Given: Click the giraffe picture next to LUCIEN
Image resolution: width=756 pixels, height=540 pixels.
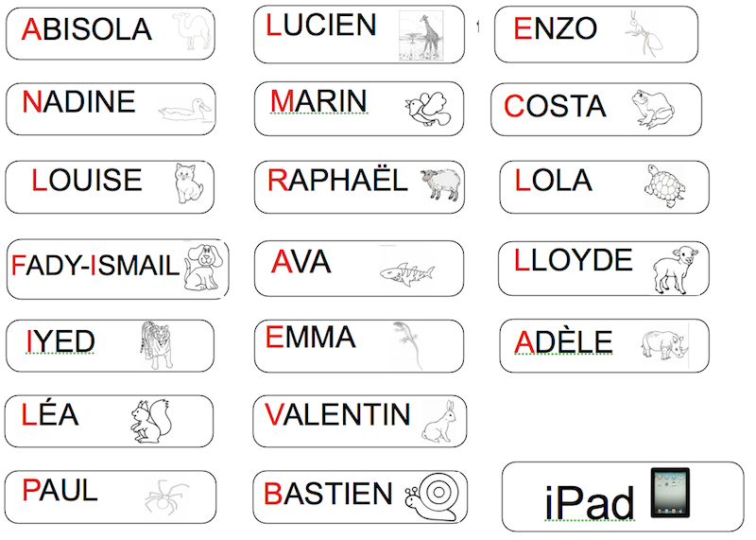Looking at the screenshot, I should (421, 36).
